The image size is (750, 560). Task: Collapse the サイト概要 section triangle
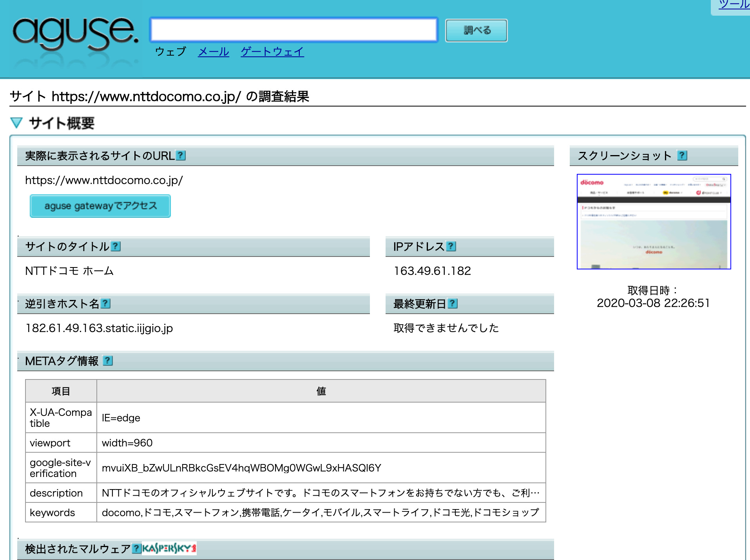(16, 123)
